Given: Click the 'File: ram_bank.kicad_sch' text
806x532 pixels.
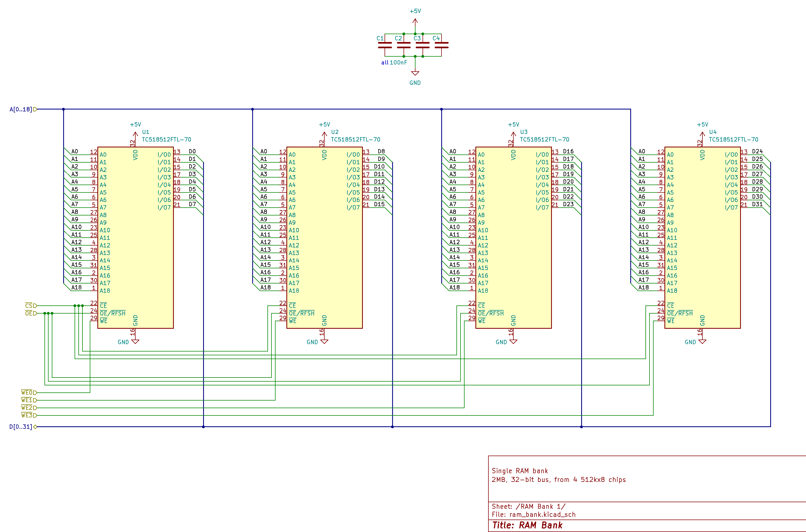Looking at the screenshot, I should coord(533,514).
